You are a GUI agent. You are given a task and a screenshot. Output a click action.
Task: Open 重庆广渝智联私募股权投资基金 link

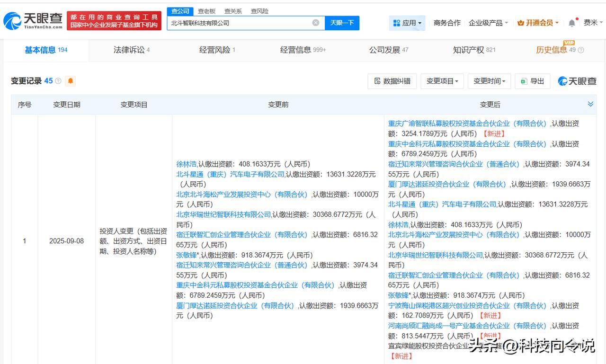pyautogui.click(x=467, y=124)
